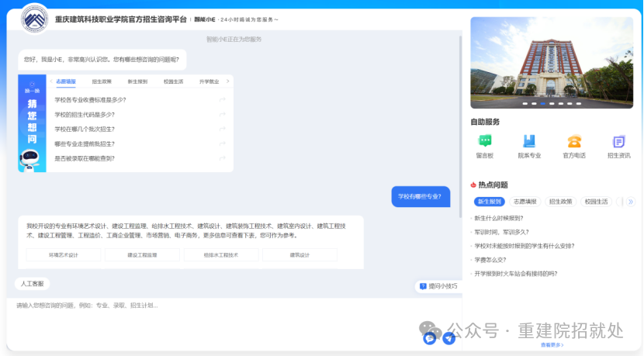
Task: Open the 提问小技巧 tips button
Action: coord(438,286)
